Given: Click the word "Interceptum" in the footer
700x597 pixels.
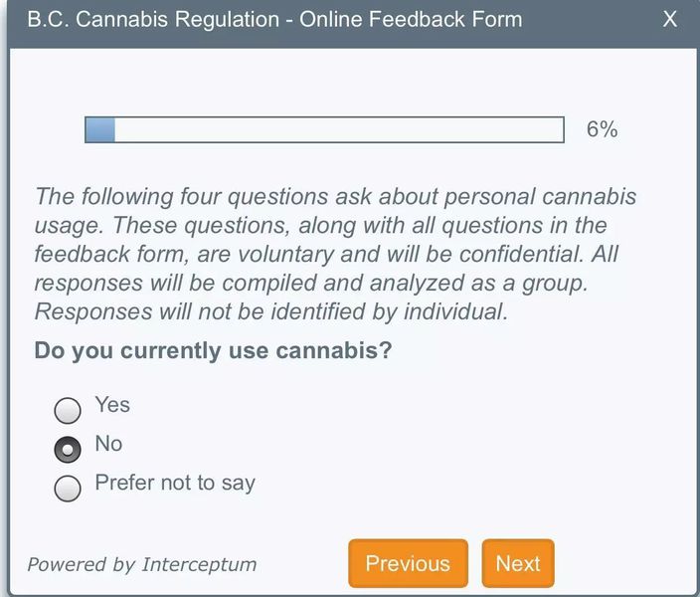Looking at the screenshot, I should 199,564.
